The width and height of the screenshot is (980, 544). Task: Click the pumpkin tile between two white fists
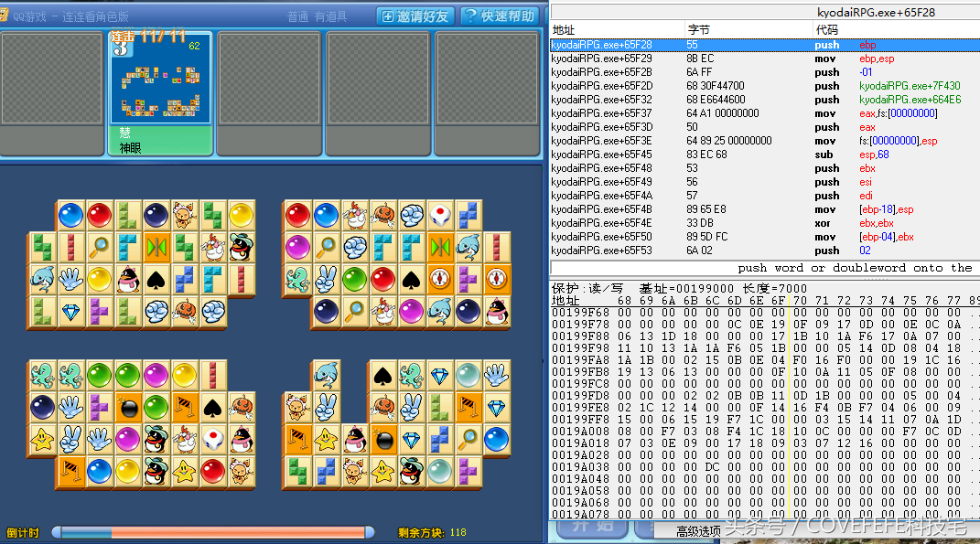(x=185, y=311)
